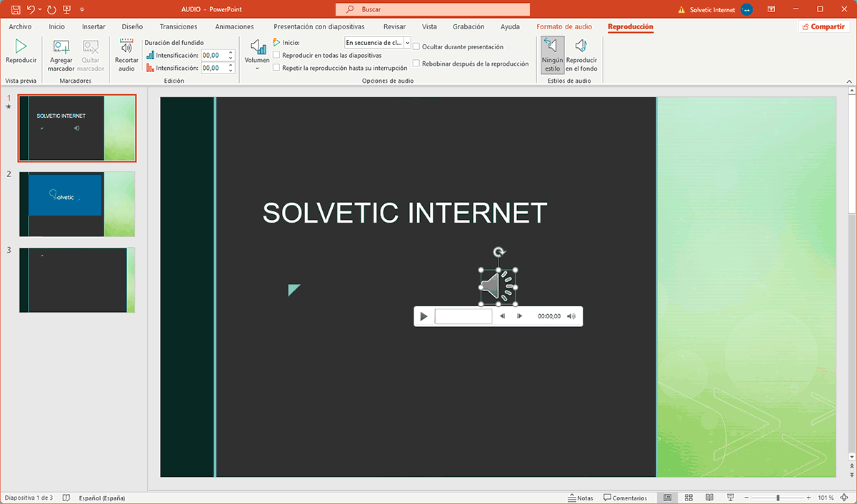Select the Ningún estilo audio style
Image resolution: width=857 pixels, height=504 pixels.
pos(551,54)
